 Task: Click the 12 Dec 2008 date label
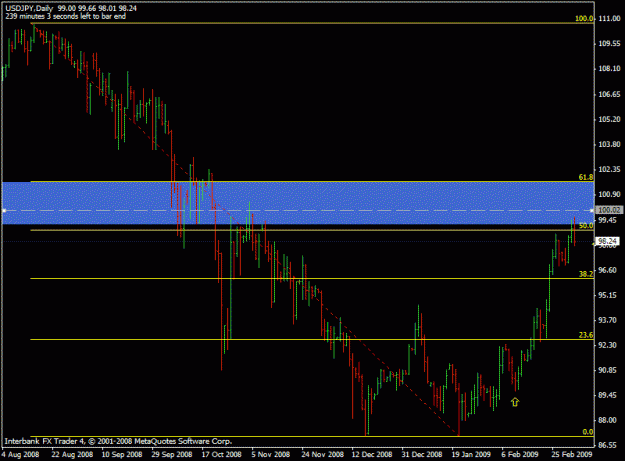tap(372, 454)
